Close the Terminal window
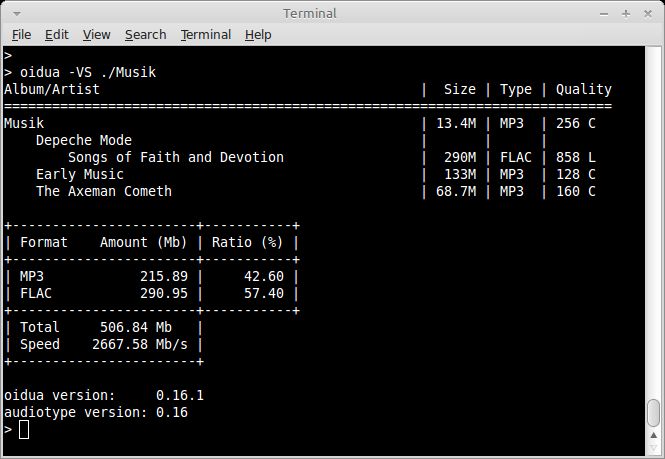This screenshot has height=459, width=665. point(648,14)
